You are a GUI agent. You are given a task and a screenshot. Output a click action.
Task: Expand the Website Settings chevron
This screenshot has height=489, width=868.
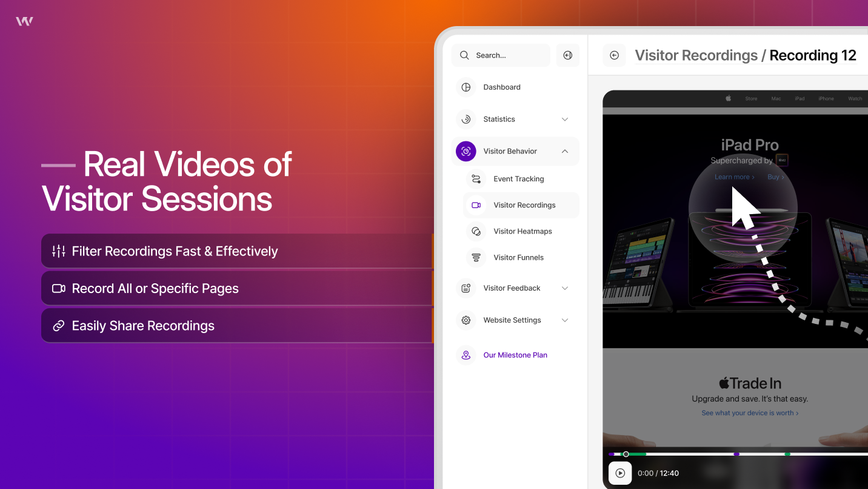coord(565,320)
